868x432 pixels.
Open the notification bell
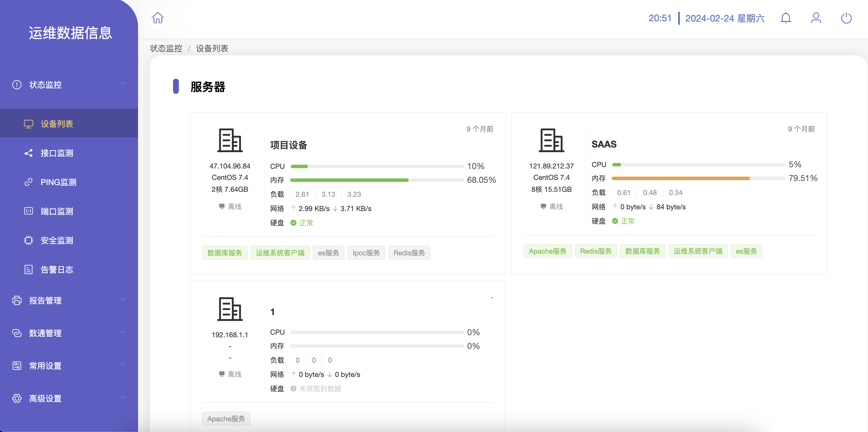[786, 18]
